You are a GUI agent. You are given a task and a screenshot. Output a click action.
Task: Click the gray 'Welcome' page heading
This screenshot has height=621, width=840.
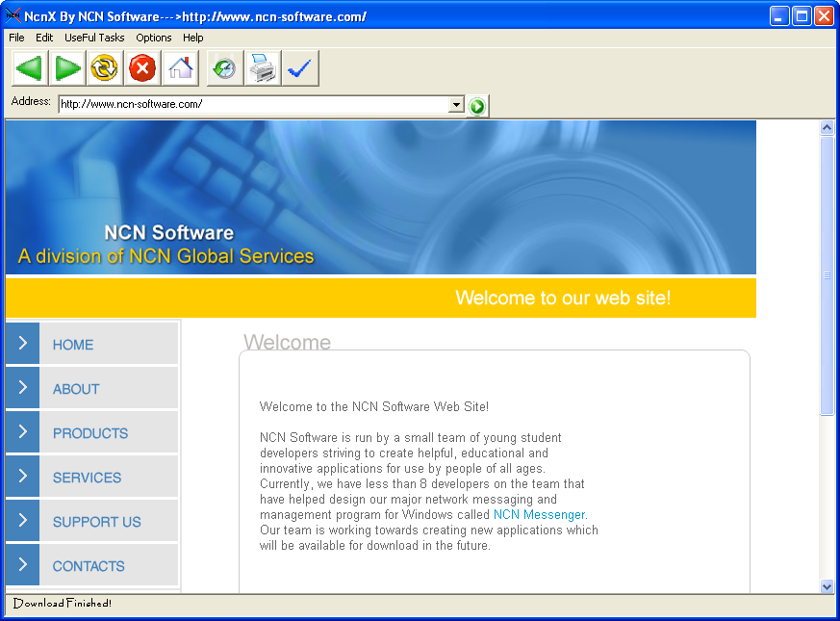[287, 342]
